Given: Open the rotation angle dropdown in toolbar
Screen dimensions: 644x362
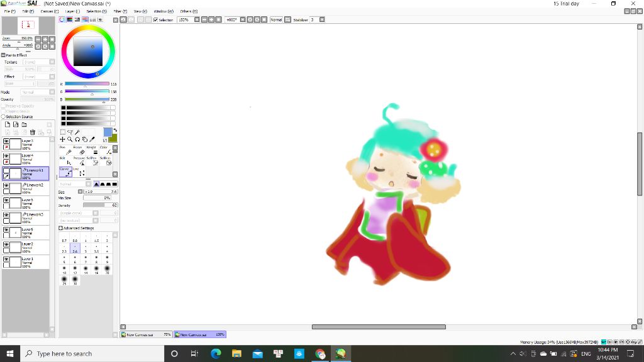Looking at the screenshot, I should pyautogui.click(x=243, y=19).
